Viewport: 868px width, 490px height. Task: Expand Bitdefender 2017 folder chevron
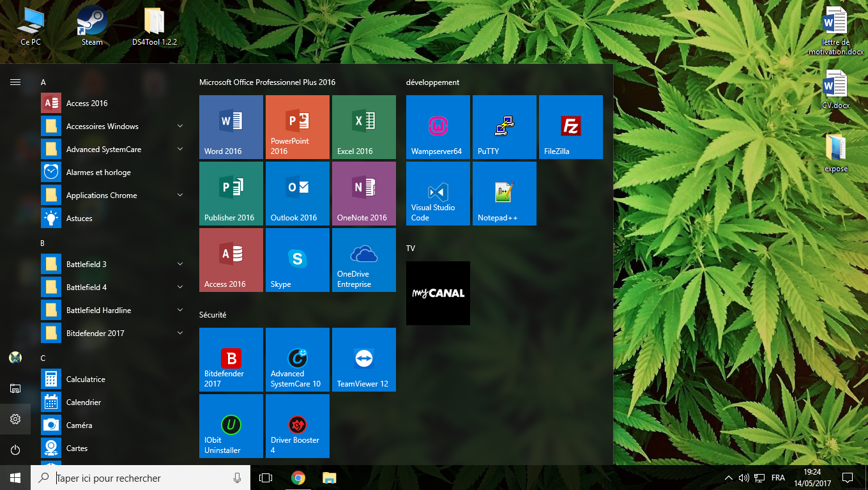coord(180,333)
